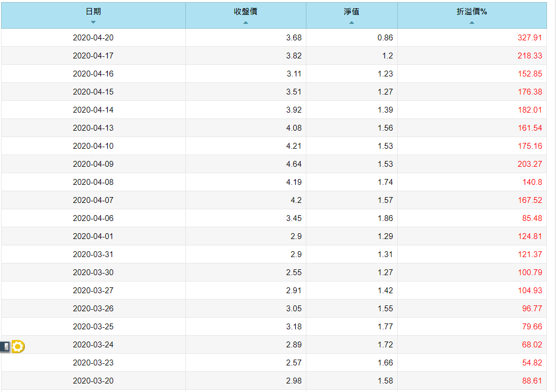Select the 100.79 premium percentage cell
Image resolution: width=556 pixels, height=392 pixels.
pyautogui.click(x=529, y=272)
